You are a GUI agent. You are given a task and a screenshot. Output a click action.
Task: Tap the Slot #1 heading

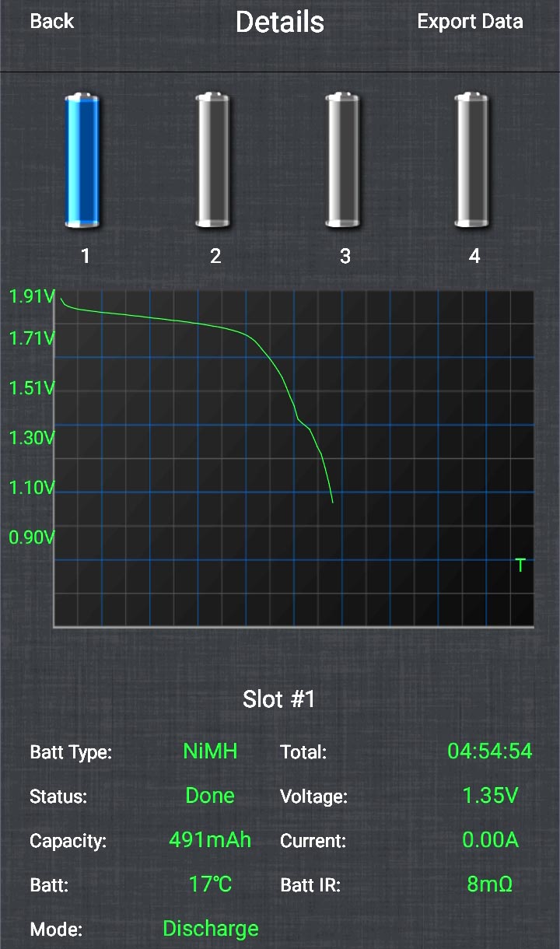279,699
